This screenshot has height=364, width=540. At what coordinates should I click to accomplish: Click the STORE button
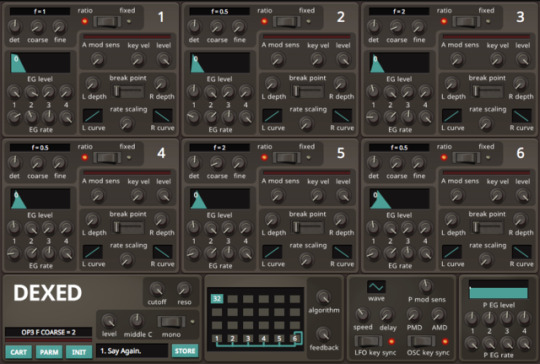[185, 351]
